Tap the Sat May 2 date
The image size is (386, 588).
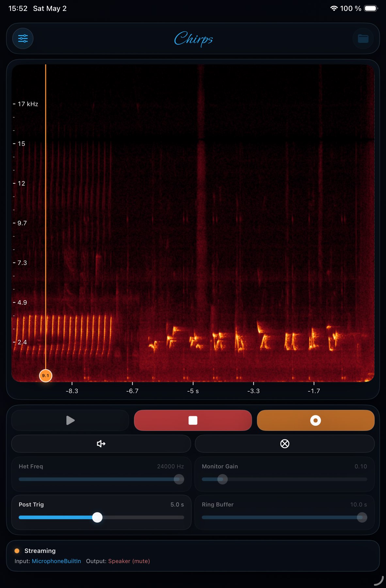click(50, 8)
